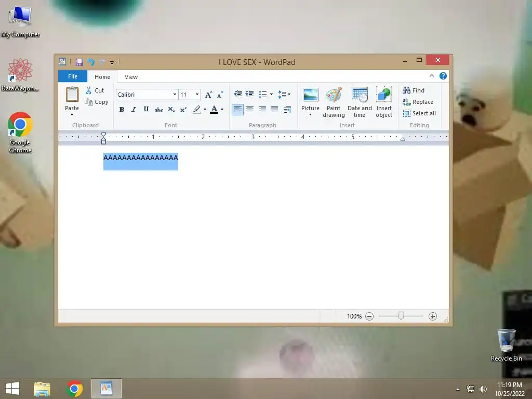
Task: Click the Shrink font icon
Action: point(220,95)
